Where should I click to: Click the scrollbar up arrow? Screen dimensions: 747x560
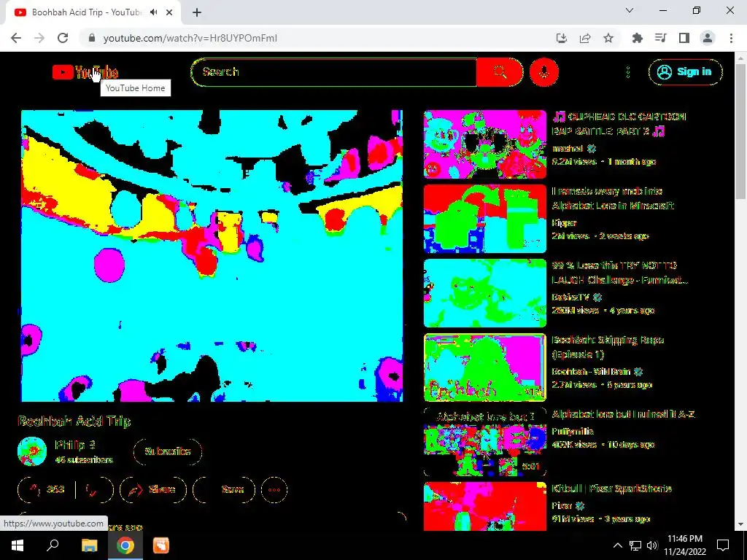[741, 58]
